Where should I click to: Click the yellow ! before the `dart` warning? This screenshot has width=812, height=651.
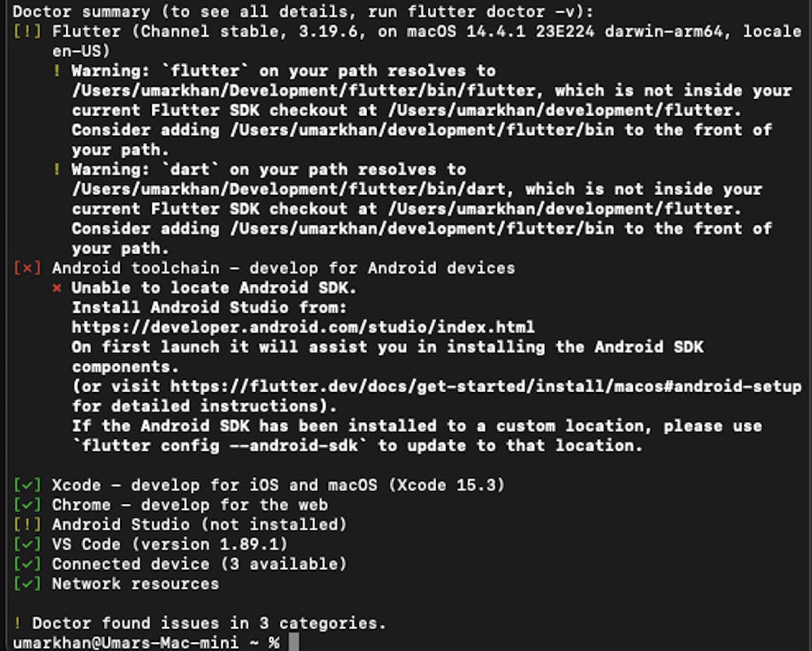click(x=57, y=170)
